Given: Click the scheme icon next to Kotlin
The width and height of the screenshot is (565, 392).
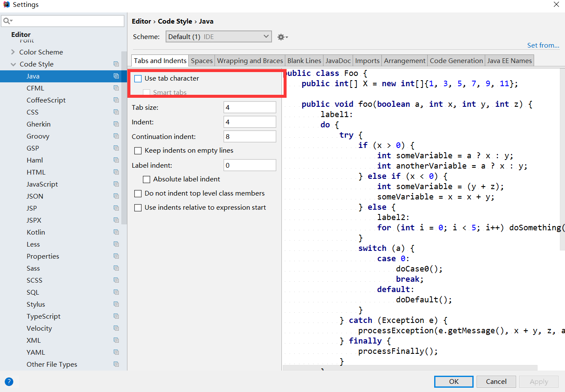Looking at the screenshot, I should point(116,232).
